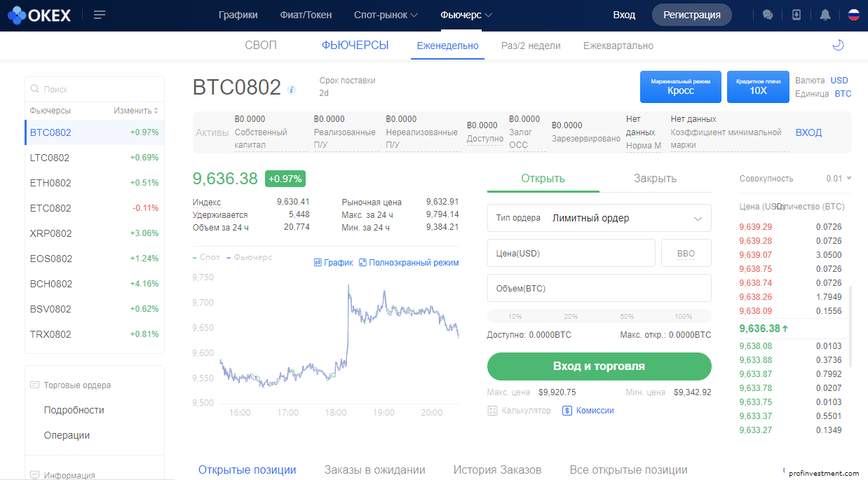The width and height of the screenshot is (868, 480).
Task: Click buy order price 9,633.27
Action: 756,430
